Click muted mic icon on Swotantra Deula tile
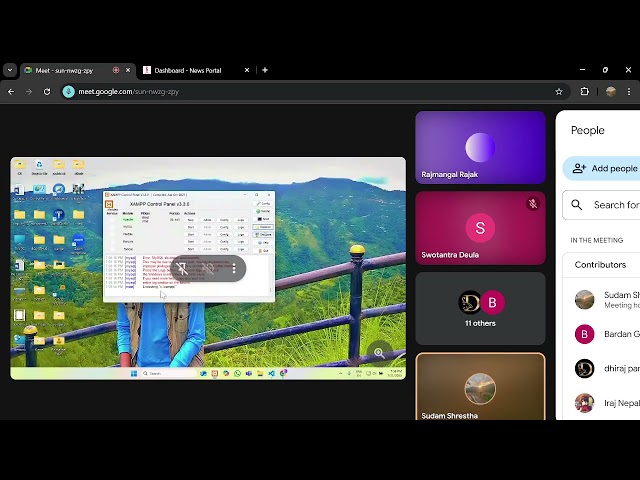The height and width of the screenshot is (480, 640). point(533,204)
